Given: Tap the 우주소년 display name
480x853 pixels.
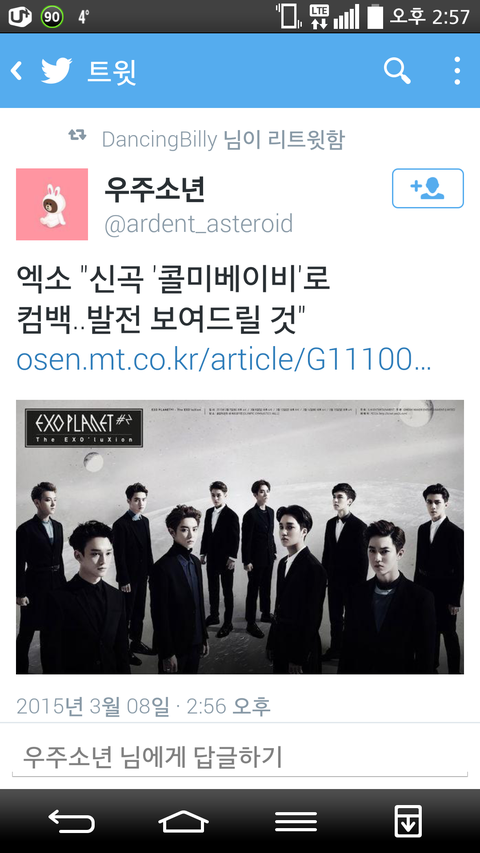Looking at the screenshot, I should click(155, 189).
